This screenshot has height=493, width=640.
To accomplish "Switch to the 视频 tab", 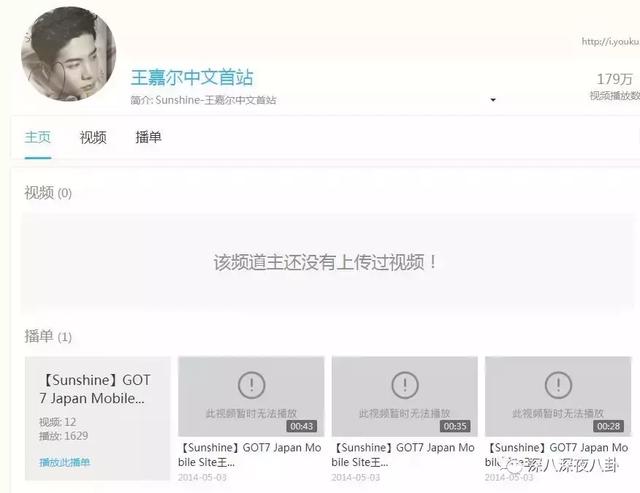I will (x=93, y=137).
